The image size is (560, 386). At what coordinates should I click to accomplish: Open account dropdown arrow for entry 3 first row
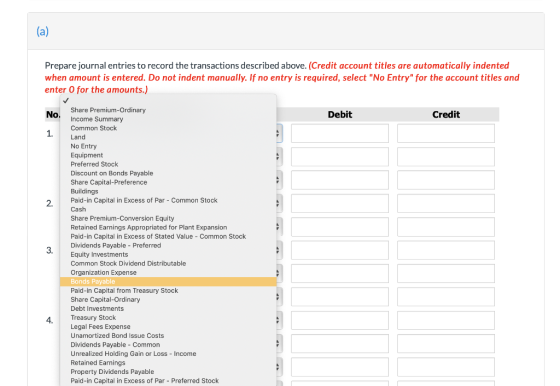pos(278,250)
